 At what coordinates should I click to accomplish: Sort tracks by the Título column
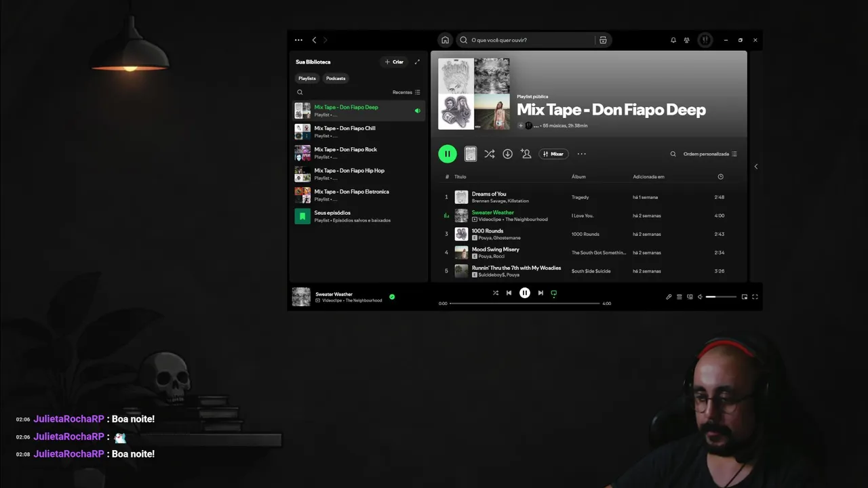coord(460,177)
